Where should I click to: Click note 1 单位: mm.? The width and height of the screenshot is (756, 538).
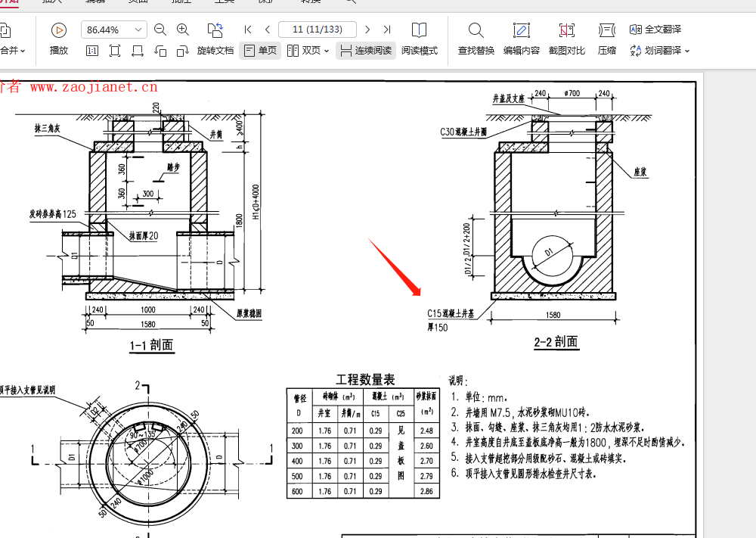click(479, 397)
